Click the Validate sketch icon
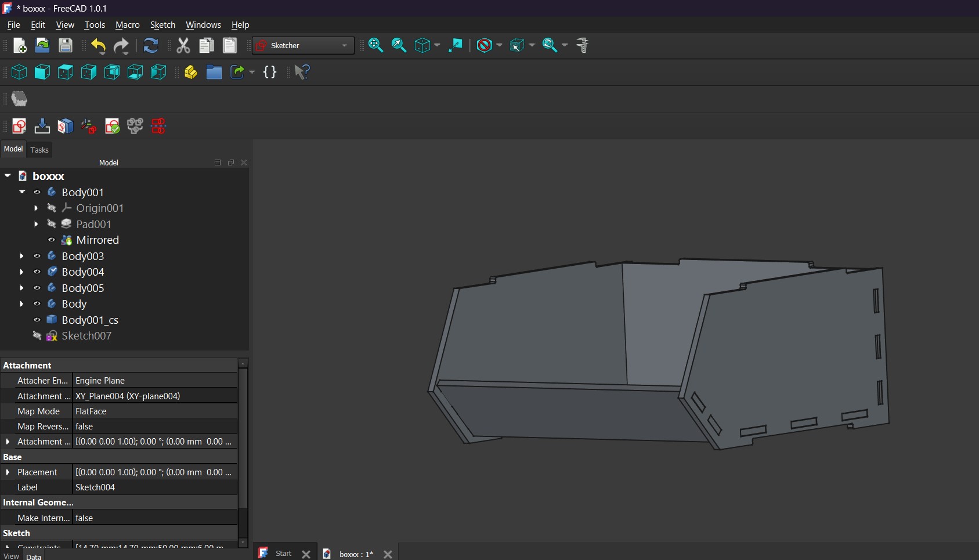979x560 pixels. 112,127
